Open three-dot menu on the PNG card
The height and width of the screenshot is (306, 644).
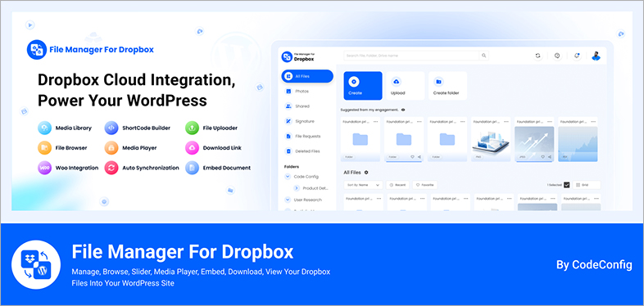tap(506, 122)
